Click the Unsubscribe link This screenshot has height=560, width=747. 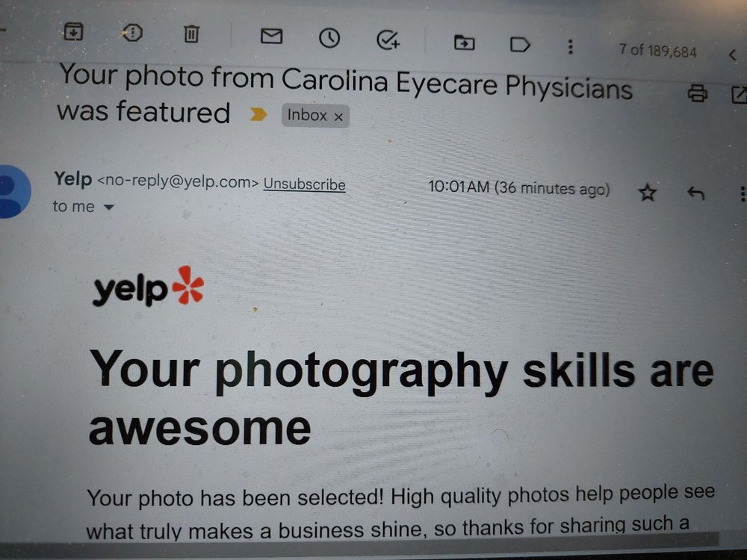305,184
